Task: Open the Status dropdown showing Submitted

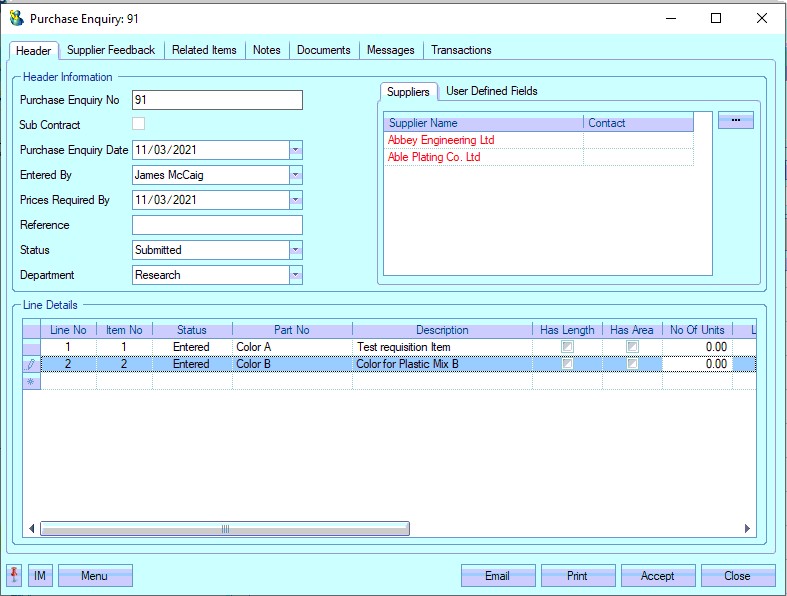Action: (295, 250)
